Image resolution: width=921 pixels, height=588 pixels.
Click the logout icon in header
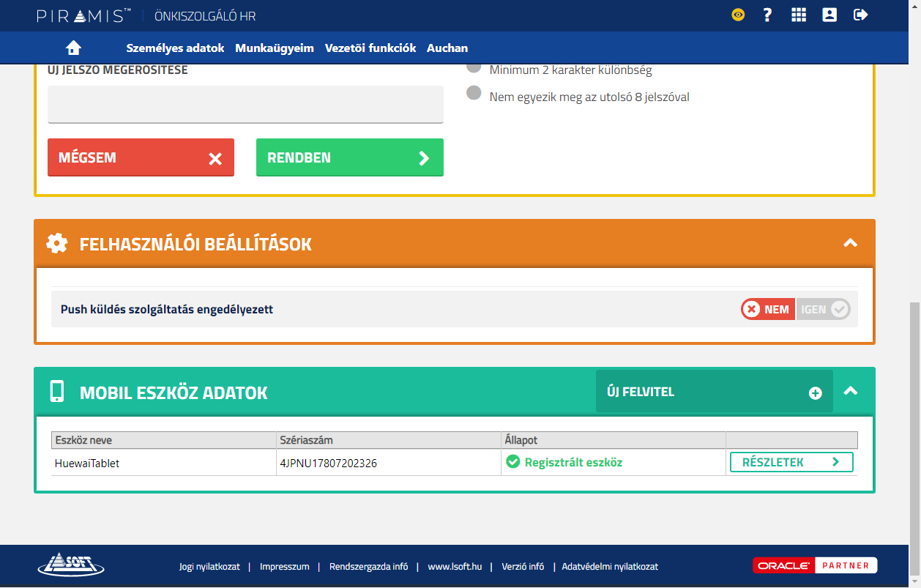[861, 15]
